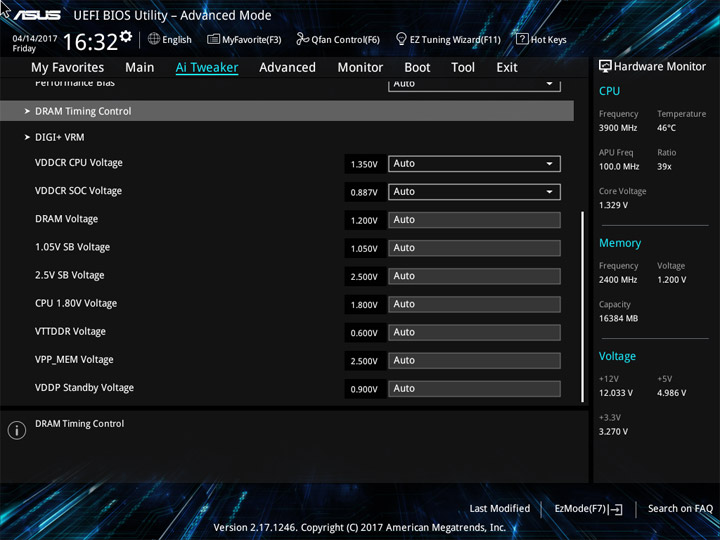
Task: Click 1.05V SB Voltage Auto field
Action: click(x=474, y=248)
